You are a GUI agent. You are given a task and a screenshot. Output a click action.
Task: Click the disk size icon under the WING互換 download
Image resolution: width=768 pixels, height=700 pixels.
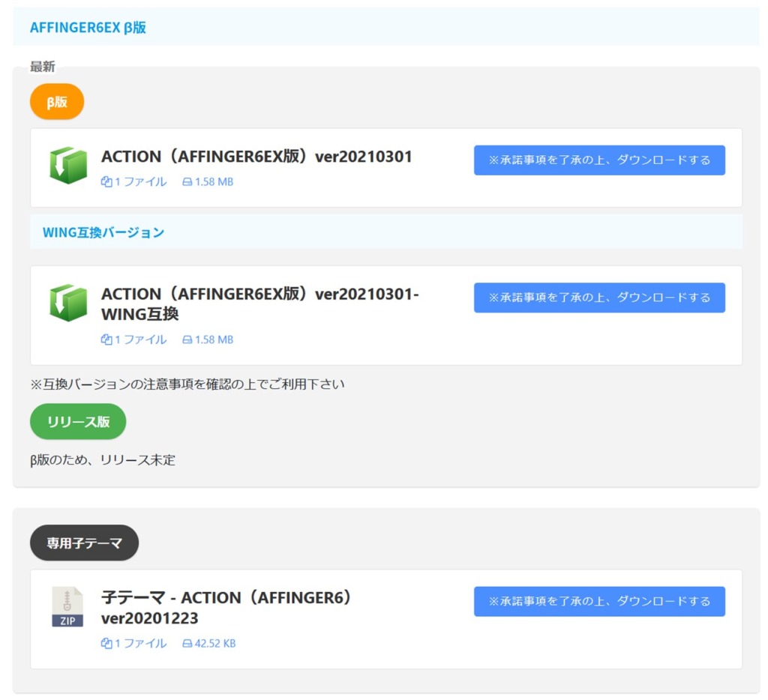(187, 340)
